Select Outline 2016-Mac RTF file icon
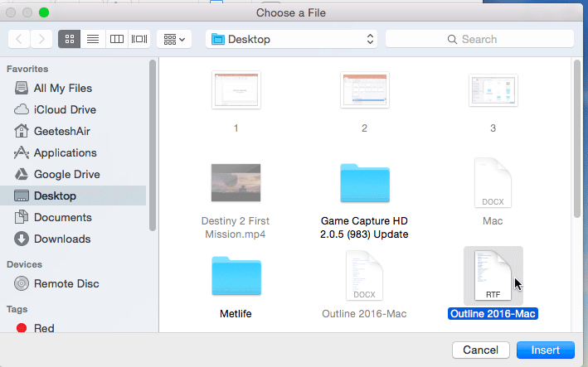588x367 pixels. [493, 276]
